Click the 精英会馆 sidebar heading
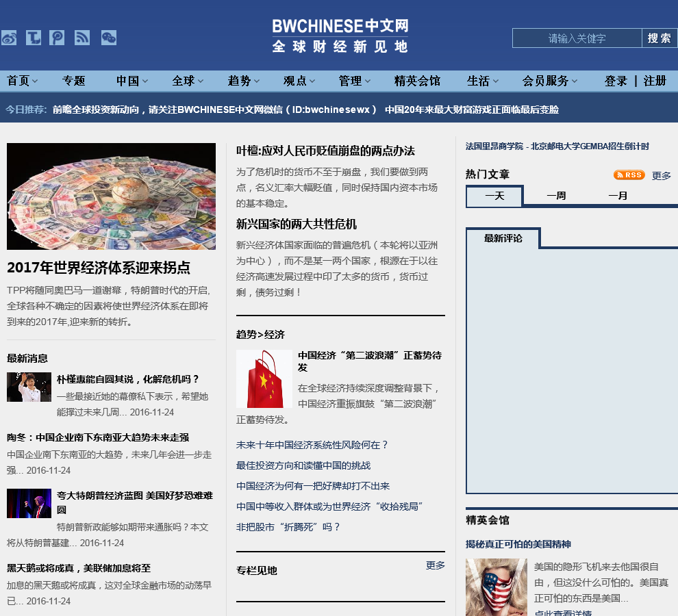 coord(488,520)
